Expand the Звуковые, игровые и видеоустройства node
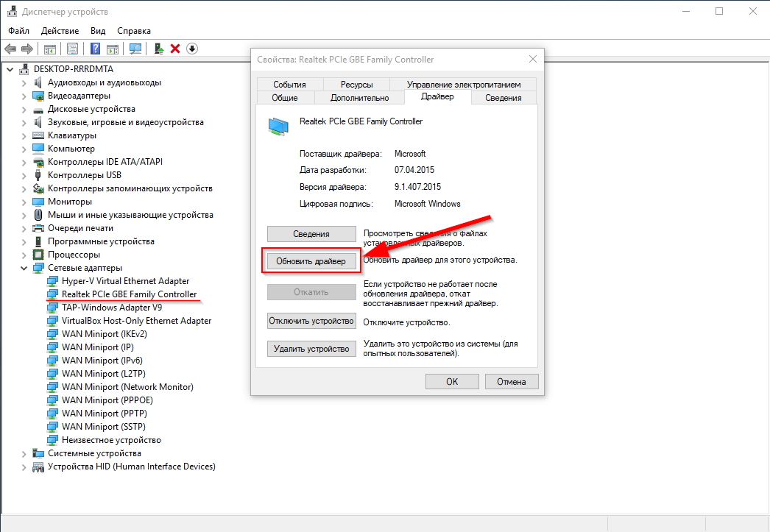 pyautogui.click(x=24, y=123)
